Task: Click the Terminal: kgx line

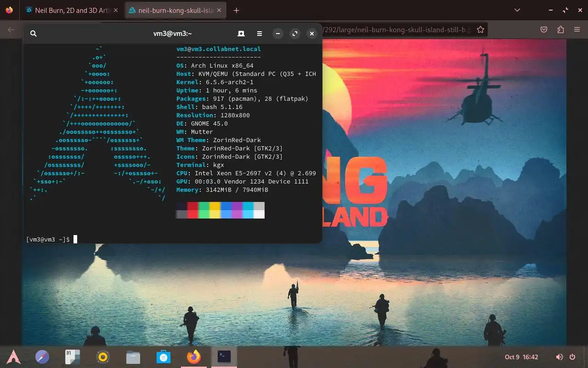Action: click(x=200, y=165)
